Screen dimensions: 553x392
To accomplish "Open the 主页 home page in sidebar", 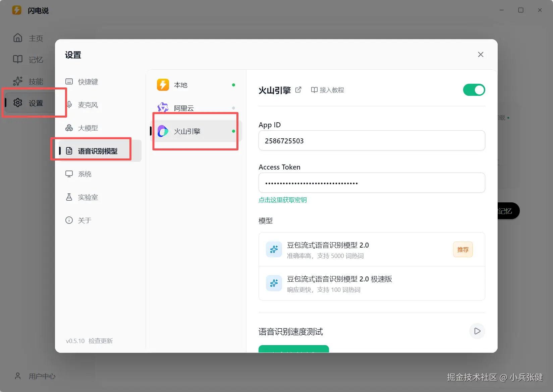I will (x=29, y=38).
